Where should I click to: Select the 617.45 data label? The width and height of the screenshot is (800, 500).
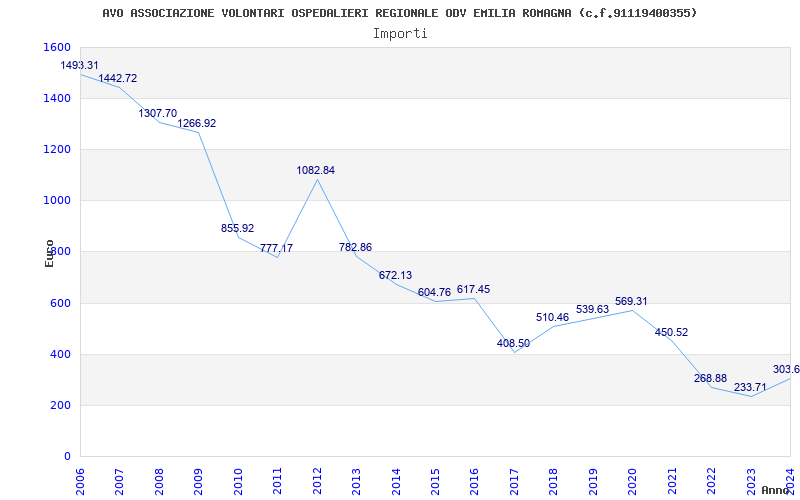(473, 289)
